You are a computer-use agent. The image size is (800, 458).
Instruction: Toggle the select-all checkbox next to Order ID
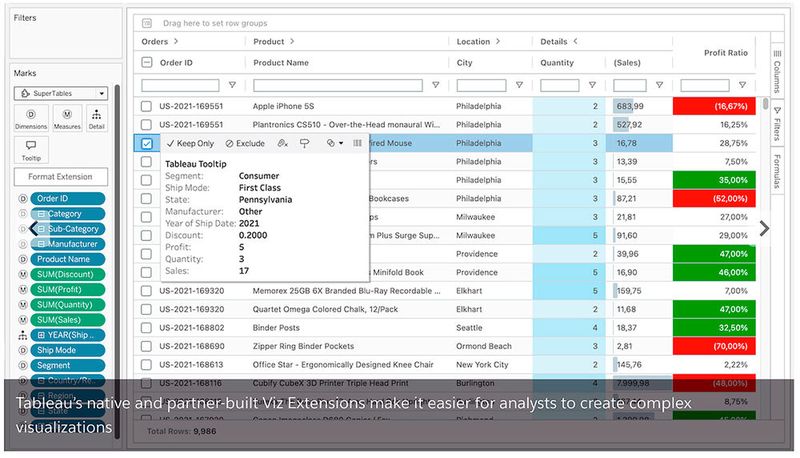[x=146, y=62]
